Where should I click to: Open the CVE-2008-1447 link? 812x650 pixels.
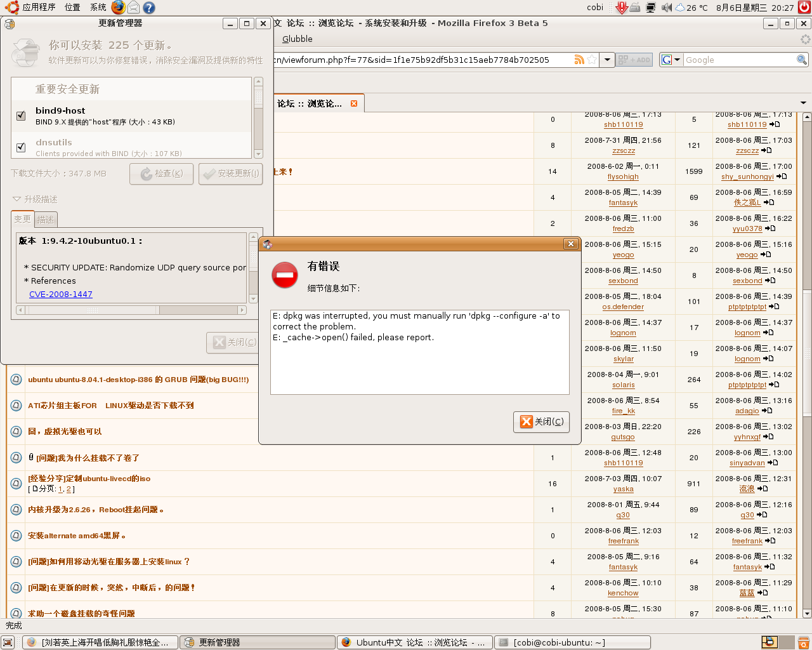click(61, 294)
